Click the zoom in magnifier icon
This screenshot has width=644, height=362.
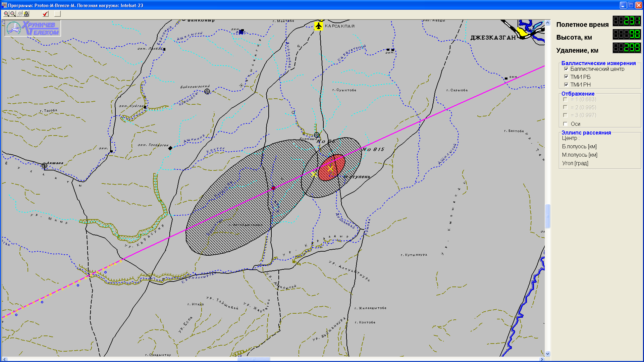6,14
